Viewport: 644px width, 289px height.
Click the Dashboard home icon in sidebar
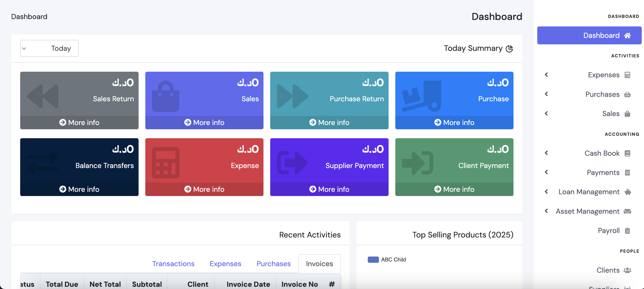[627, 35]
